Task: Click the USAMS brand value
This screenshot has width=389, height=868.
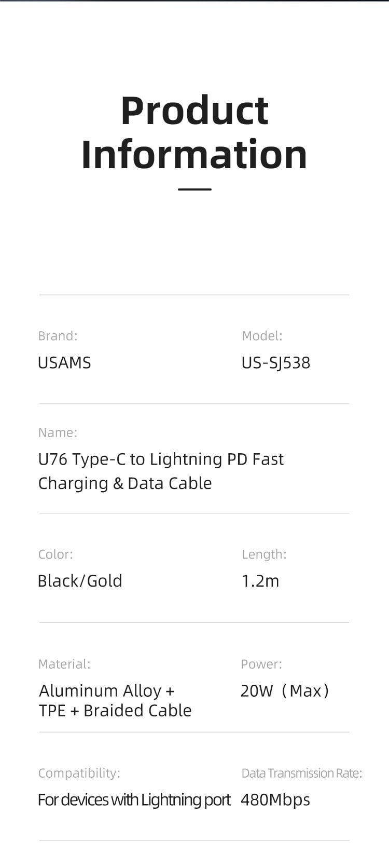Action: [x=64, y=362]
